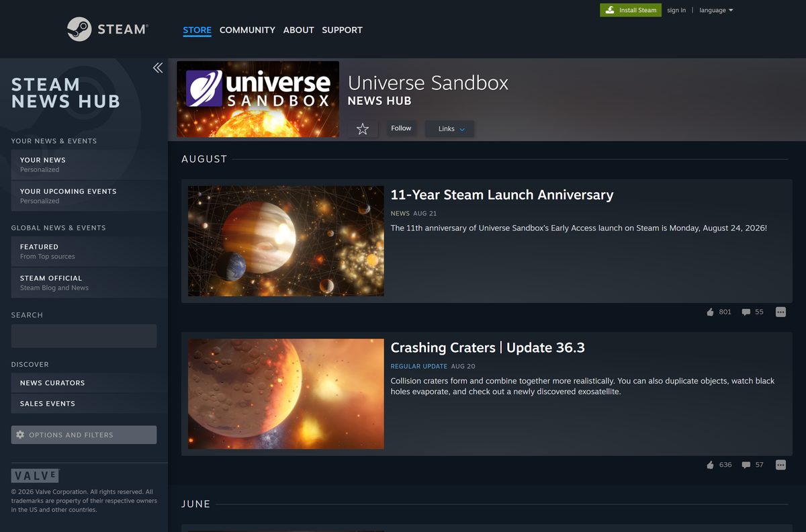Image resolution: width=806 pixels, height=532 pixels.
Task: Open comments on Crashing Craters post
Action: click(746, 465)
